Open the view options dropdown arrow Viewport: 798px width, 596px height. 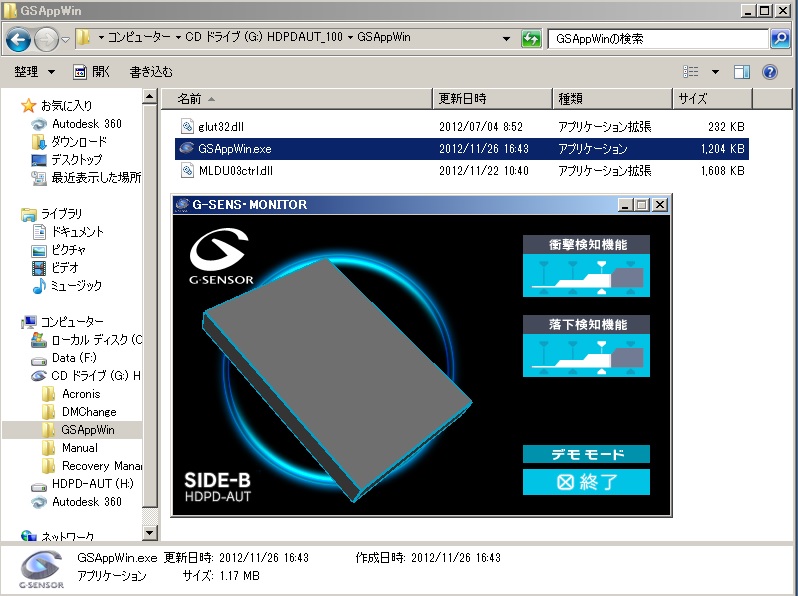tap(715, 72)
